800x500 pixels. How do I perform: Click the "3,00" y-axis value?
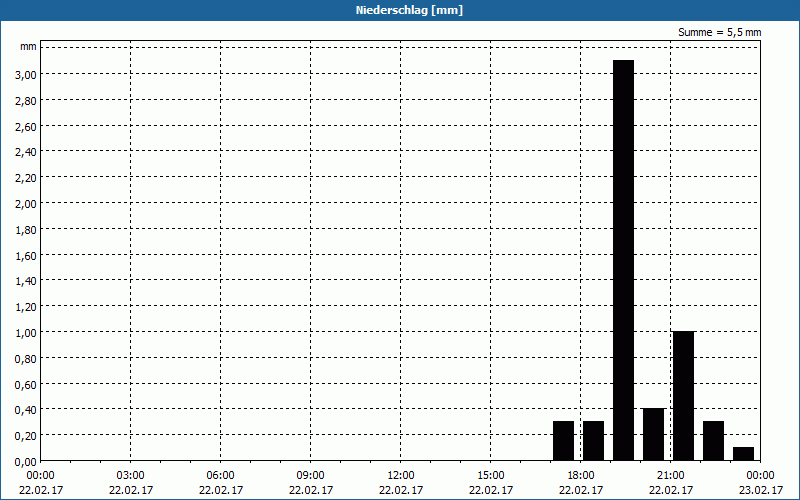point(26,75)
